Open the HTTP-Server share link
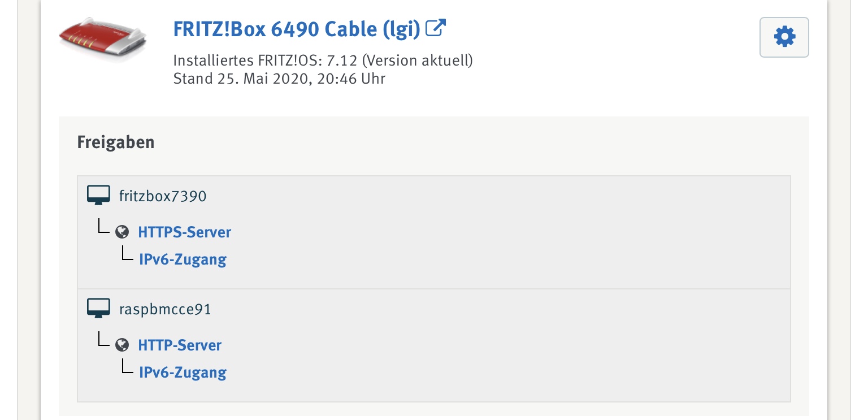Image resolution: width=868 pixels, height=420 pixels. pyautogui.click(x=180, y=345)
